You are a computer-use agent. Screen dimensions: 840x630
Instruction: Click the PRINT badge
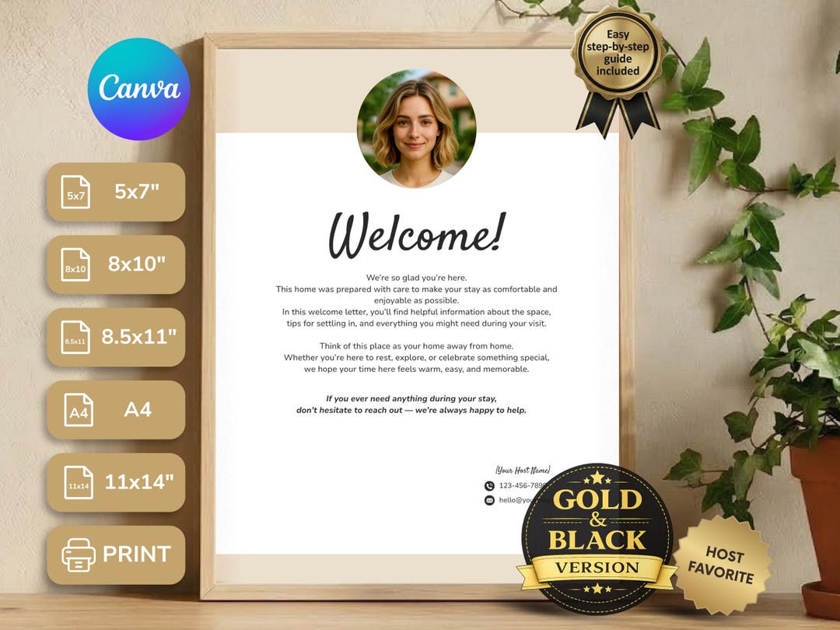(x=116, y=555)
